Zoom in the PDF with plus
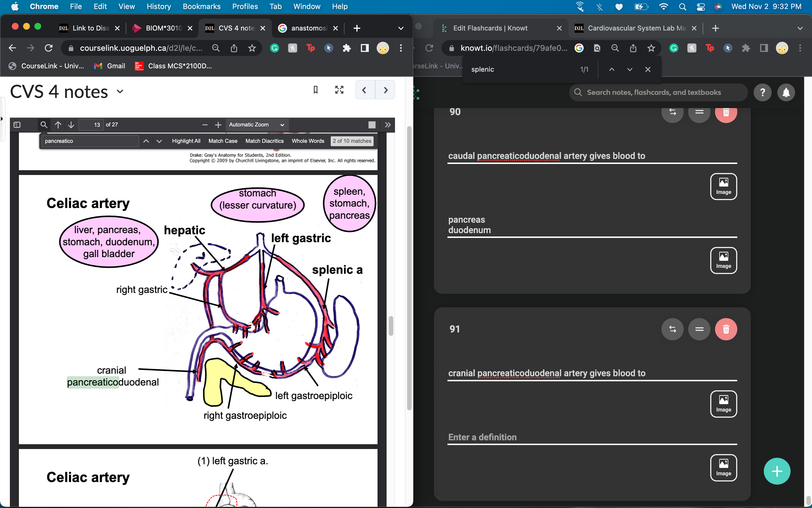The width and height of the screenshot is (812, 508). click(218, 125)
